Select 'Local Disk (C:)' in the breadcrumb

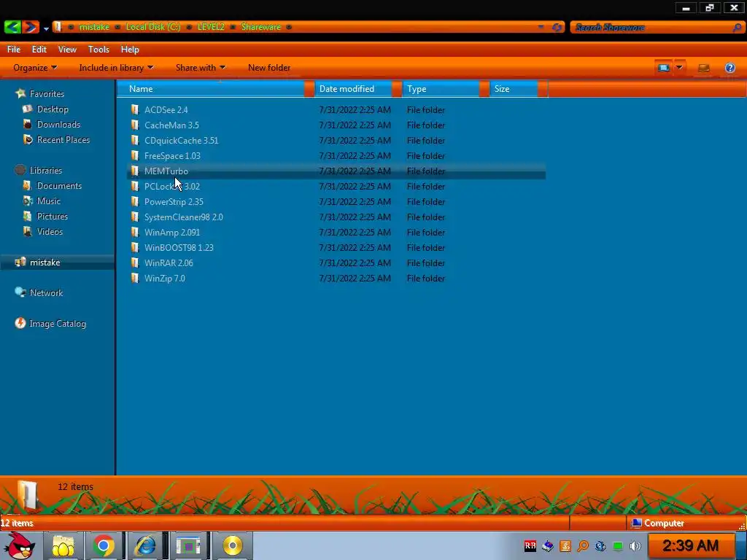(x=153, y=27)
